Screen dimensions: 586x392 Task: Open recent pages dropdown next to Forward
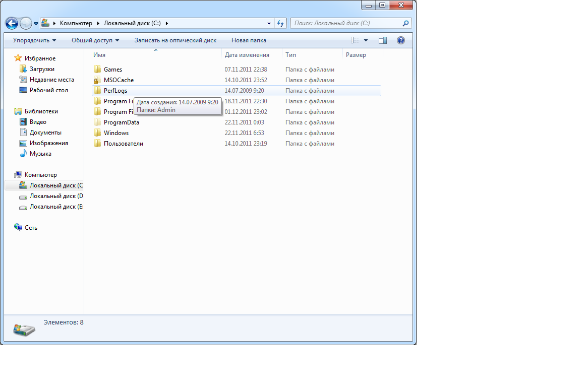36,23
